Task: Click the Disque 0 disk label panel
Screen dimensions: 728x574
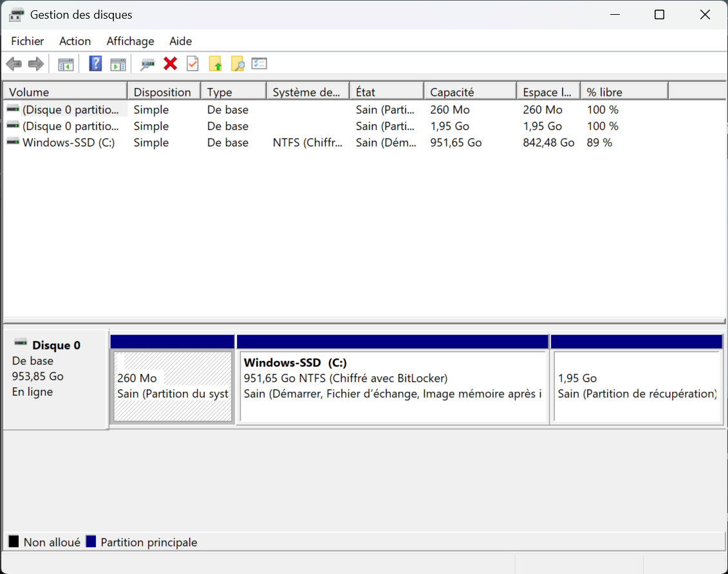Action: pos(56,380)
